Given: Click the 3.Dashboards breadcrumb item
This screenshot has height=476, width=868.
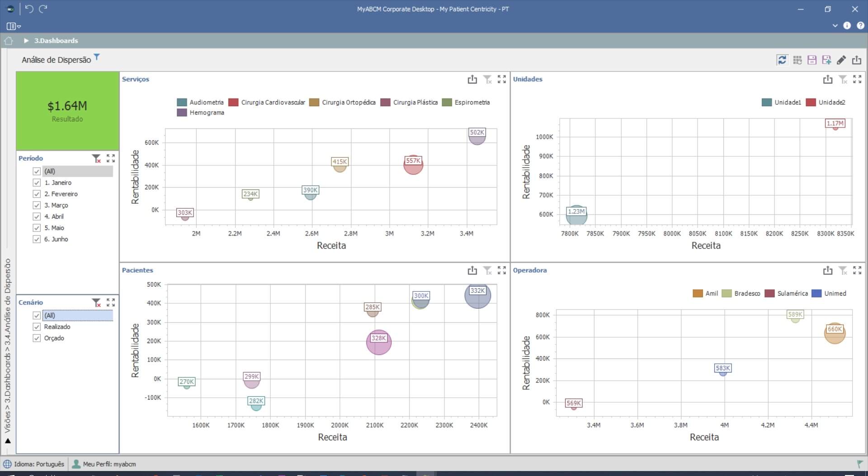Looking at the screenshot, I should (x=56, y=41).
